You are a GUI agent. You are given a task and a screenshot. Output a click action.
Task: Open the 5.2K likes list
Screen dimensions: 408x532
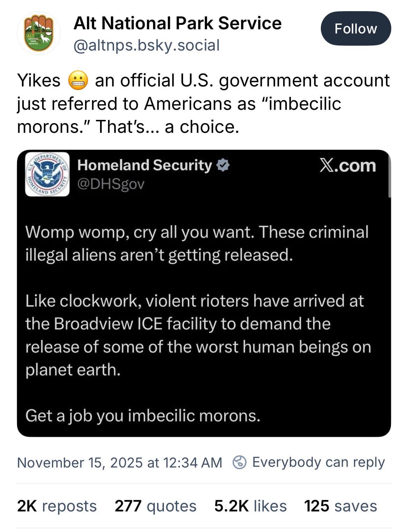click(x=250, y=506)
